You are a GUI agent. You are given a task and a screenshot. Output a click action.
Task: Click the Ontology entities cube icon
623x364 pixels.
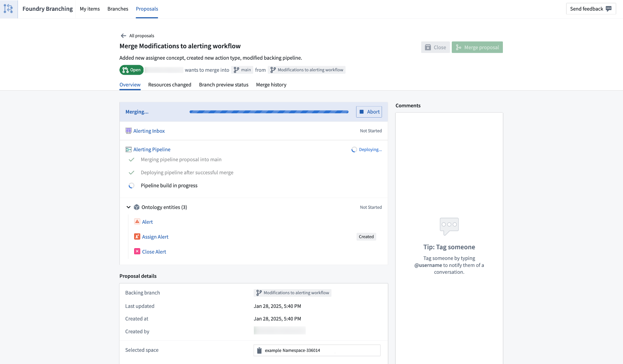click(137, 207)
